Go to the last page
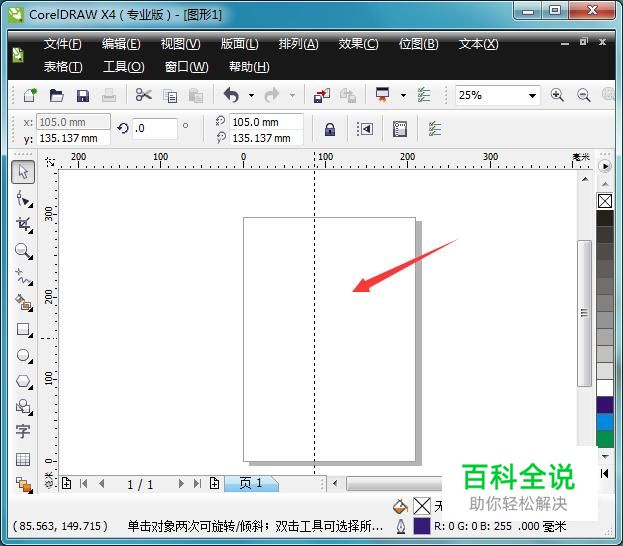Image resolution: width=623 pixels, height=546 pixels. pyautogui.click(x=197, y=484)
